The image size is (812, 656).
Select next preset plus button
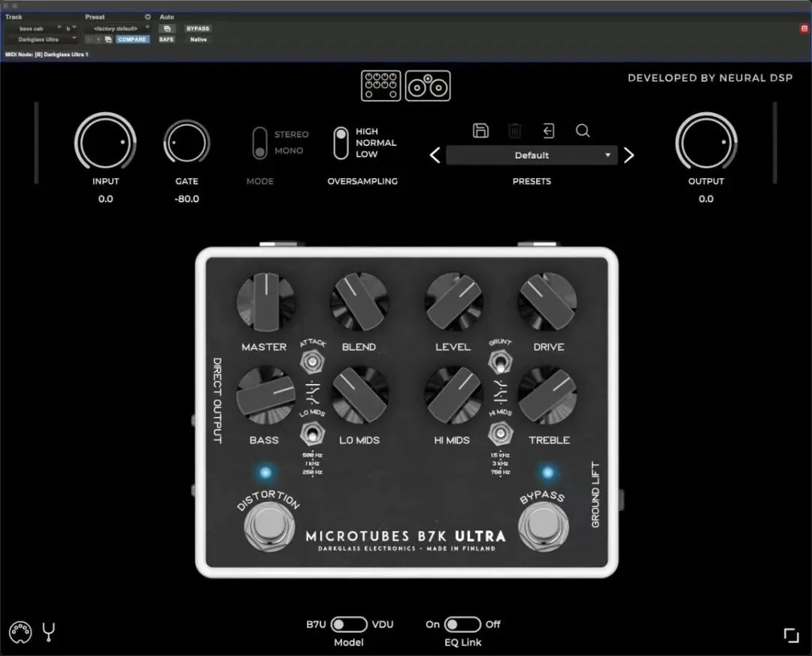coord(98,39)
